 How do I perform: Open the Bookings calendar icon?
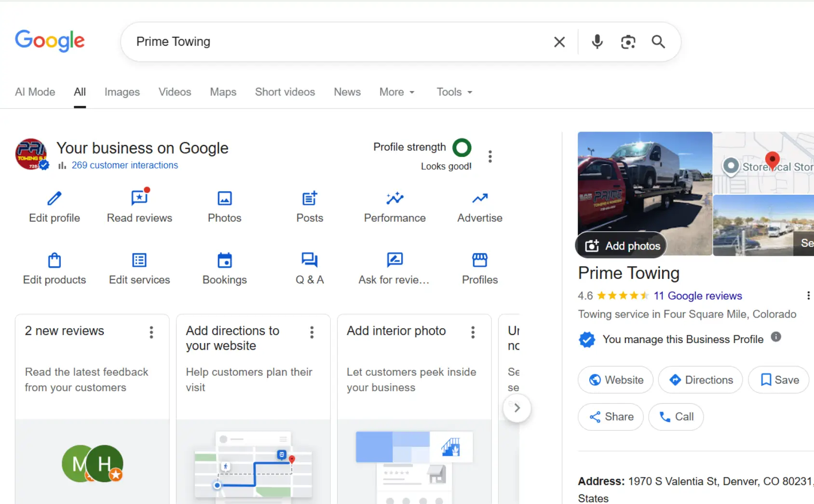(x=224, y=260)
